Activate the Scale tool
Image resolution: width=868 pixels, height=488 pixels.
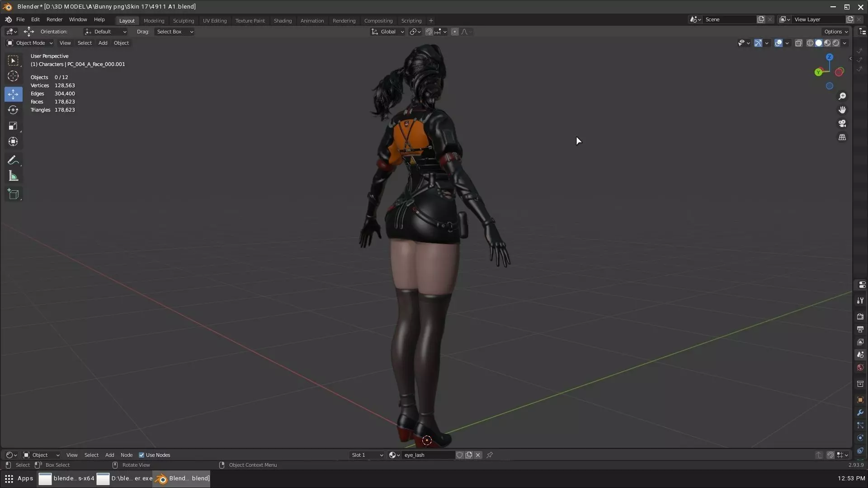[13, 126]
